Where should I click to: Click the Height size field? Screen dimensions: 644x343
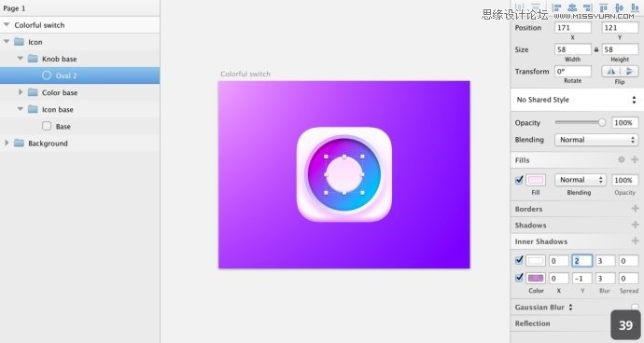620,49
